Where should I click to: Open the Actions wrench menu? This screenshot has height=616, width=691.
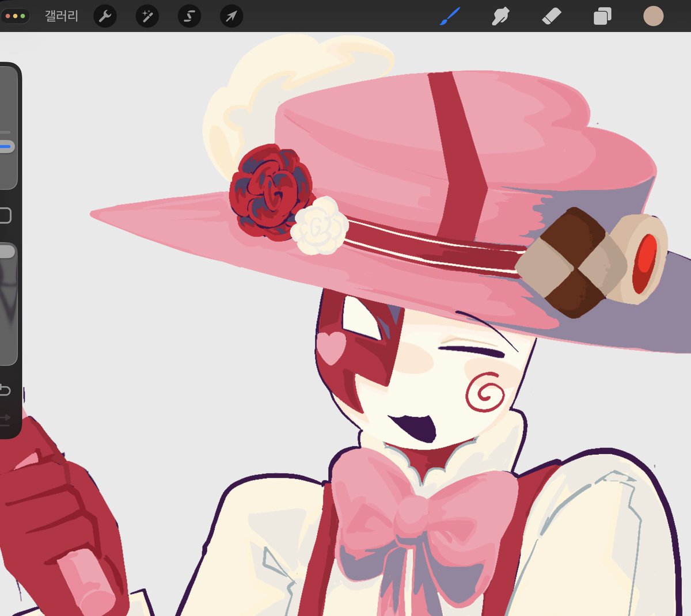105,16
